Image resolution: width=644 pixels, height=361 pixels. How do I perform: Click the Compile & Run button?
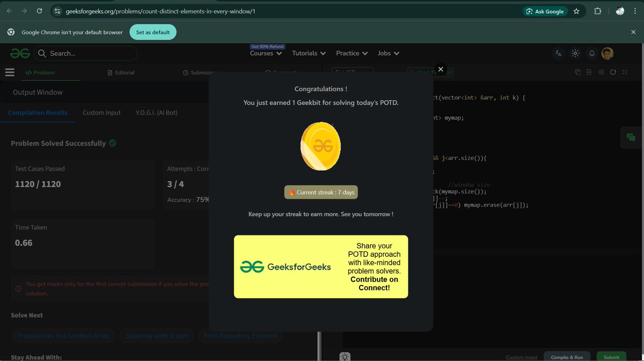(567, 357)
